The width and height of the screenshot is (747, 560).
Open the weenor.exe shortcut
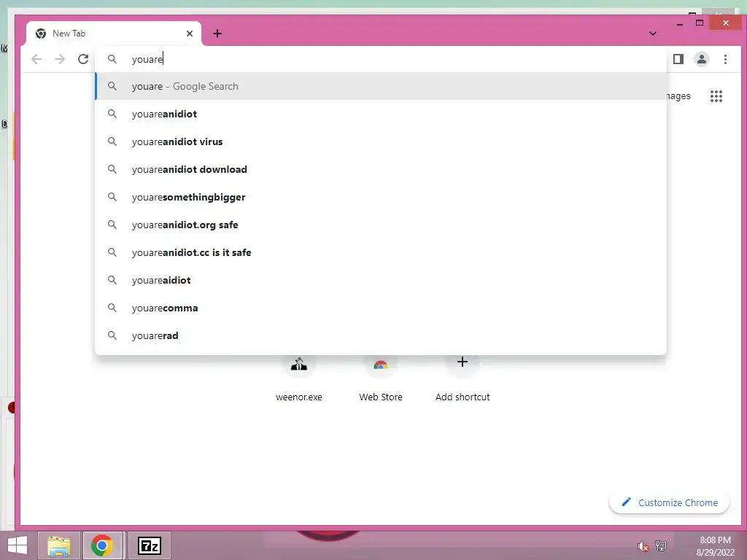[x=299, y=378]
